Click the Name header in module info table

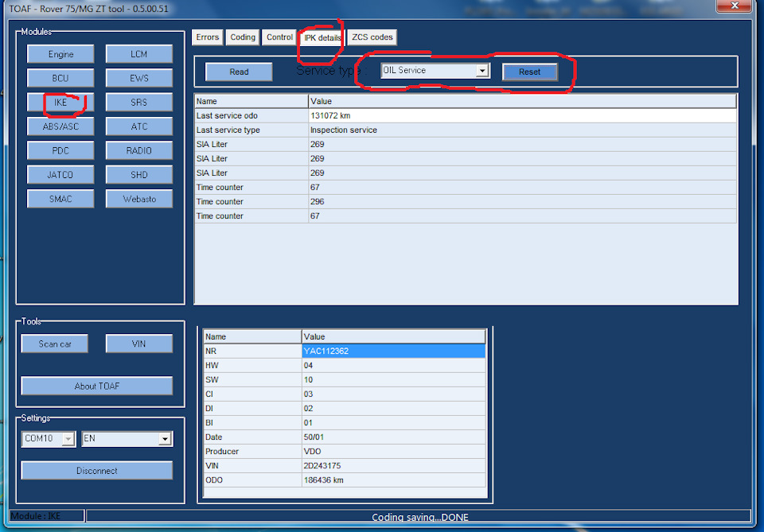252,336
